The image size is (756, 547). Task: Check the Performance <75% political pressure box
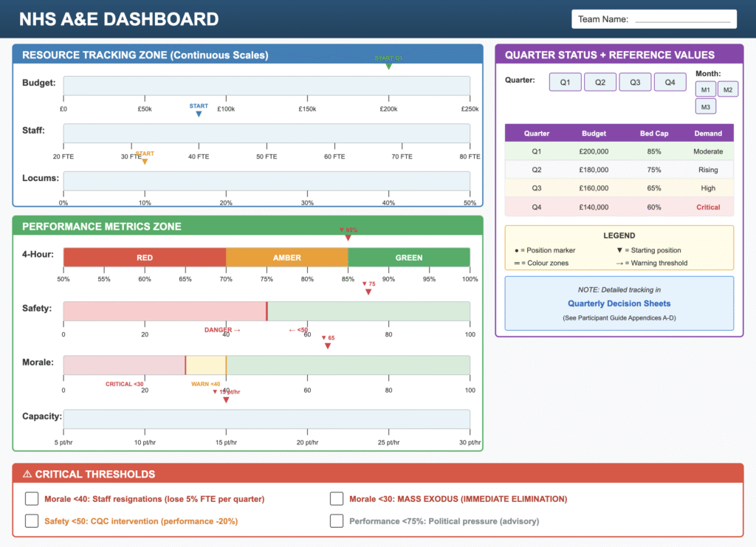coord(337,520)
